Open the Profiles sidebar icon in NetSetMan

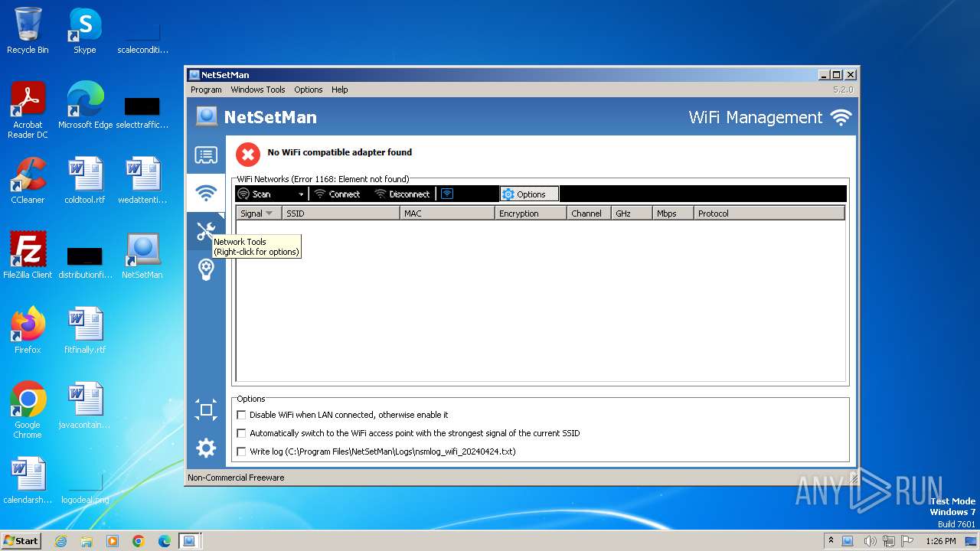pyautogui.click(x=206, y=155)
